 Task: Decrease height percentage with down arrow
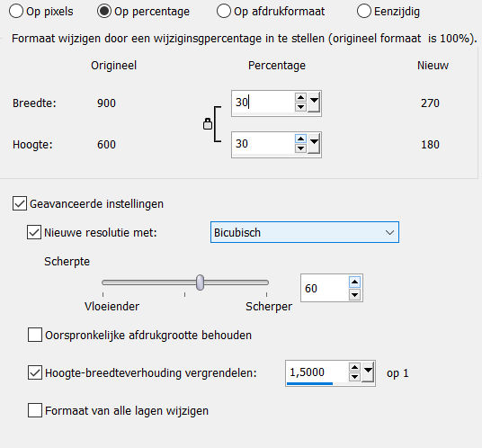300,148
